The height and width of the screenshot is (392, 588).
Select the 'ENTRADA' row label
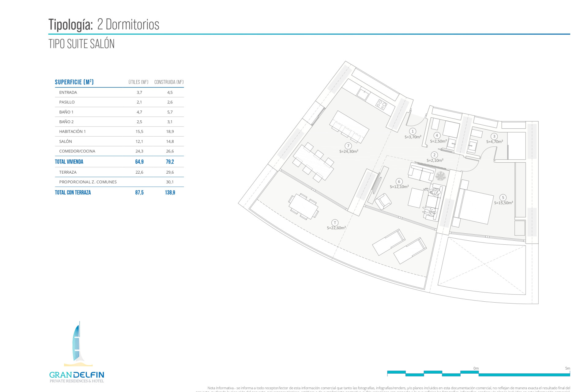(x=68, y=92)
